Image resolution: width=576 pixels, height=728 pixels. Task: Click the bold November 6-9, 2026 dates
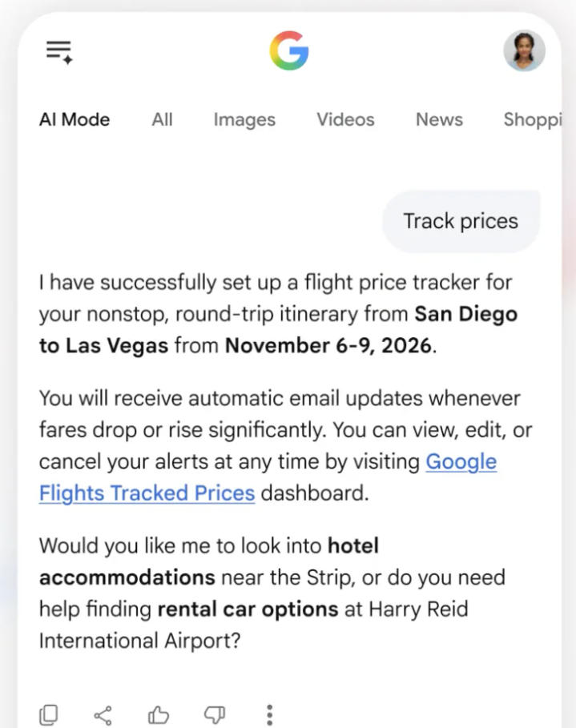[329, 346]
